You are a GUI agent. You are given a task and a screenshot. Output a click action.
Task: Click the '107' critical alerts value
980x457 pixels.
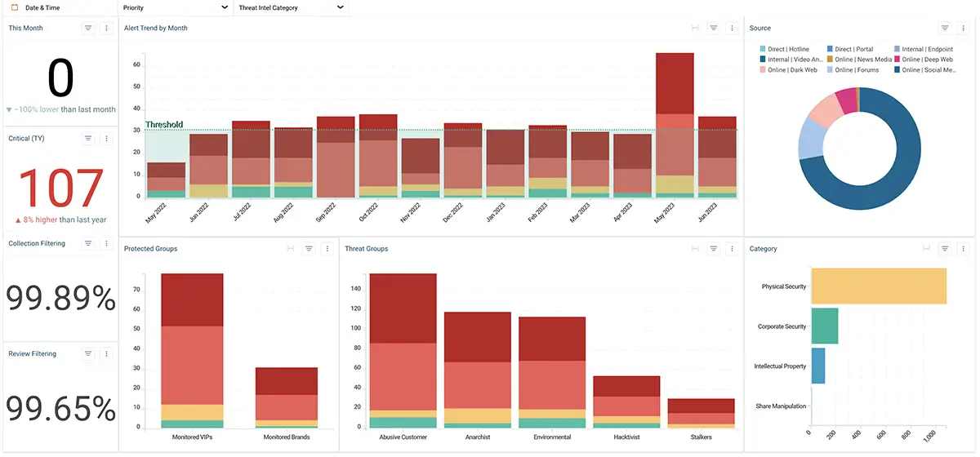pyautogui.click(x=60, y=188)
